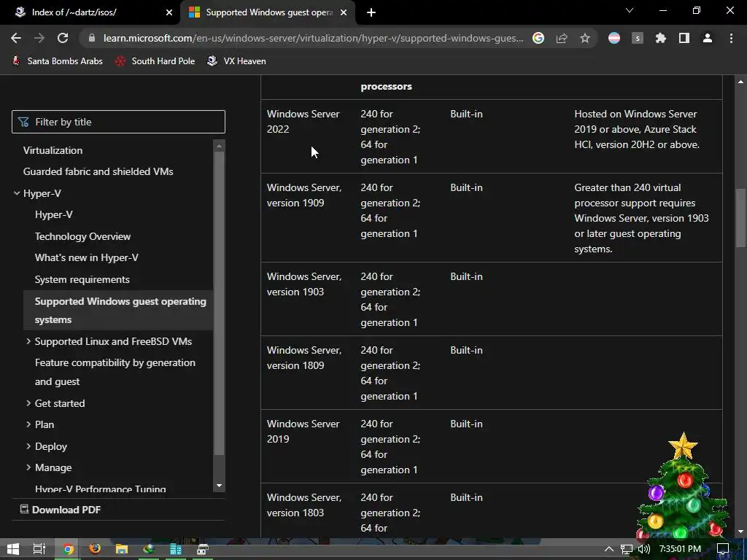Click sidebar scrollbar down arrow

219,486
